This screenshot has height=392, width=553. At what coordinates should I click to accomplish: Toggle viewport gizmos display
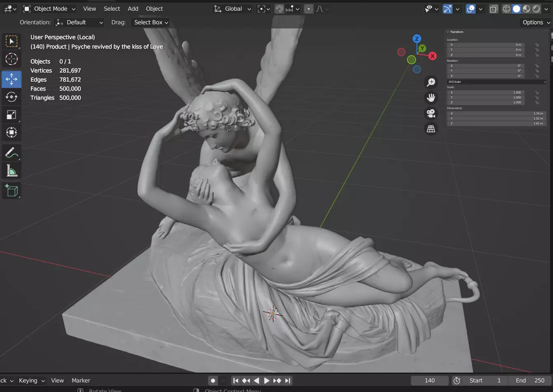pos(447,9)
